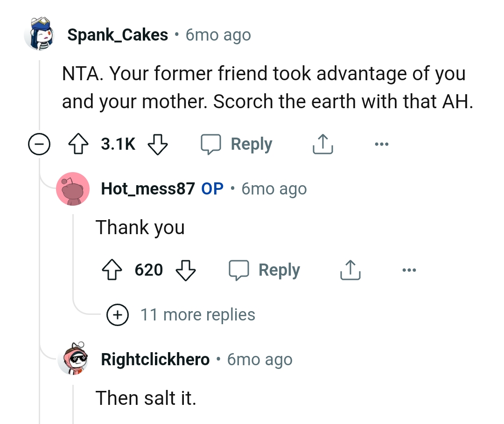The width and height of the screenshot is (504, 424).
Task: Reply to the Spank_Cakes comment
Action: (237, 145)
